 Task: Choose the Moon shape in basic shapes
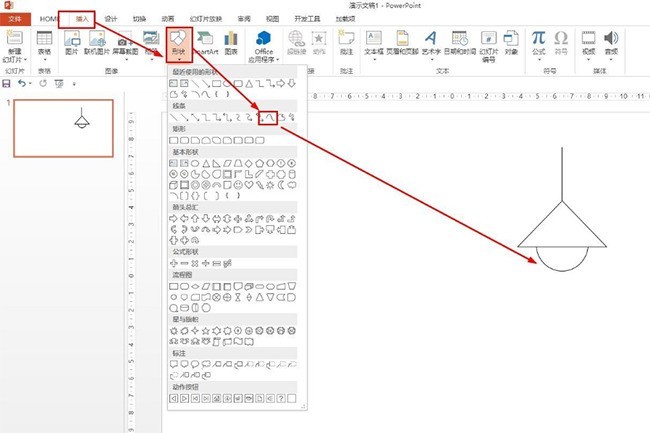click(x=281, y=185)
